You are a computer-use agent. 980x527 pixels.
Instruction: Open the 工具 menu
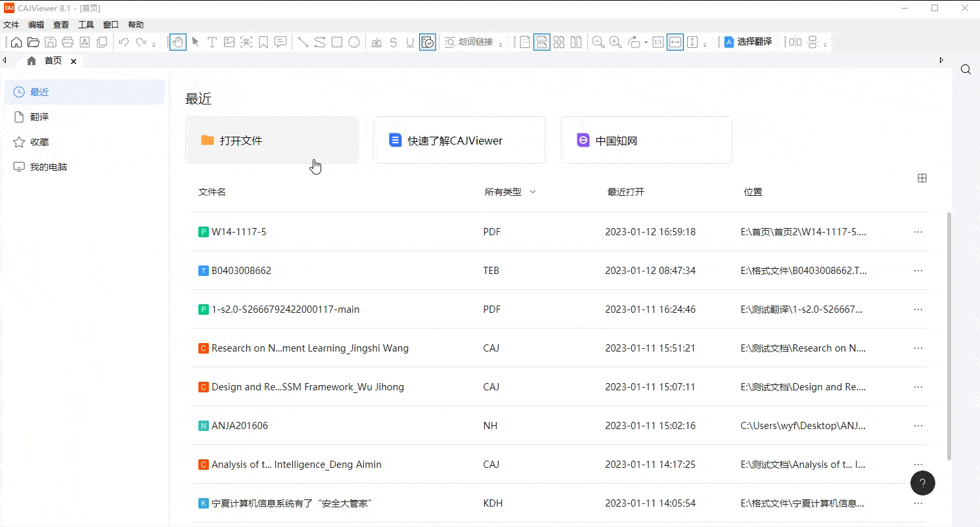(86, 25)
